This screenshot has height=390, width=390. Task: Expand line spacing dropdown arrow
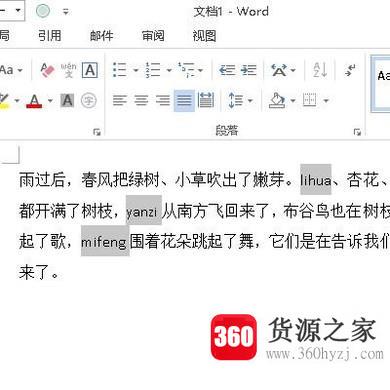pos(250,100)
